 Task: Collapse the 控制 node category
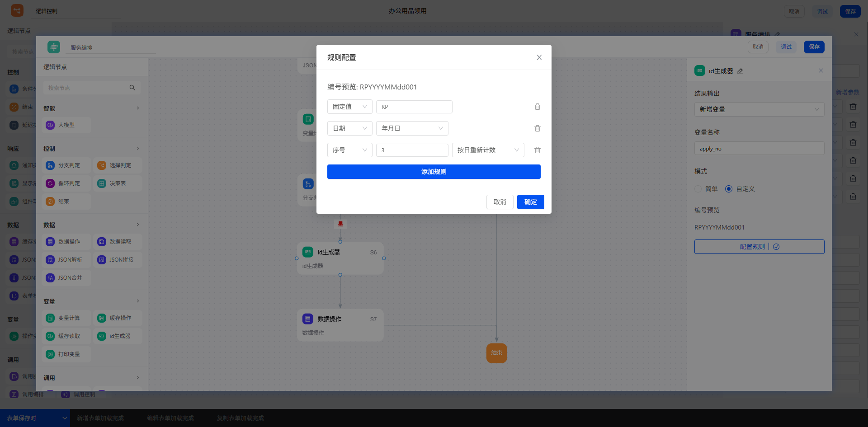pos(138,148)
